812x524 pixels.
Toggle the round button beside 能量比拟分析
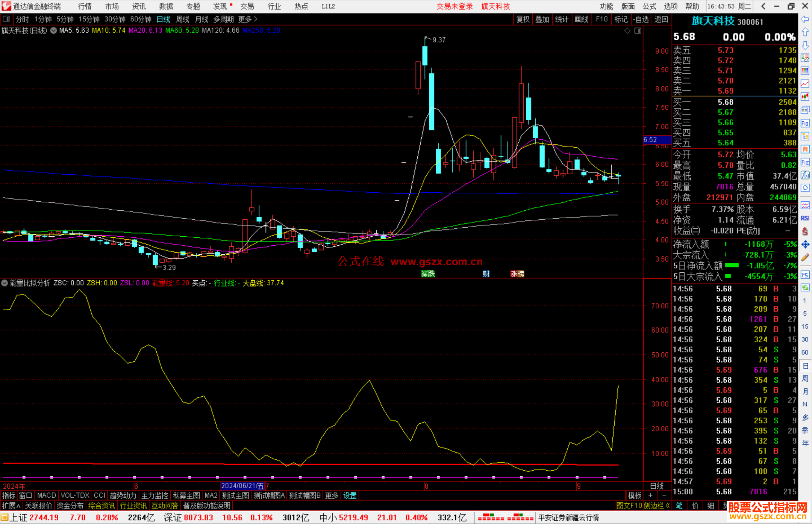pyautogui.click(x=5, y=283)
